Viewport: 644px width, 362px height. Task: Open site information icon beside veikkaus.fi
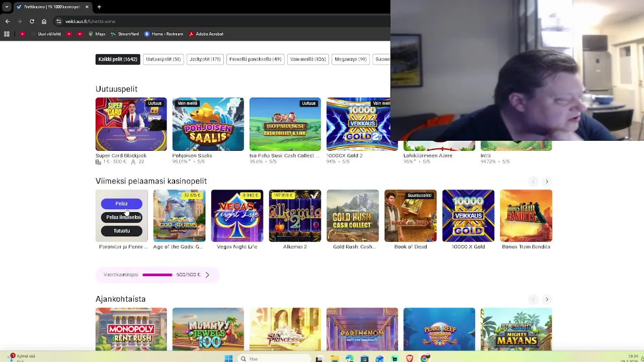pyautogui.click(x=59, y=21)
